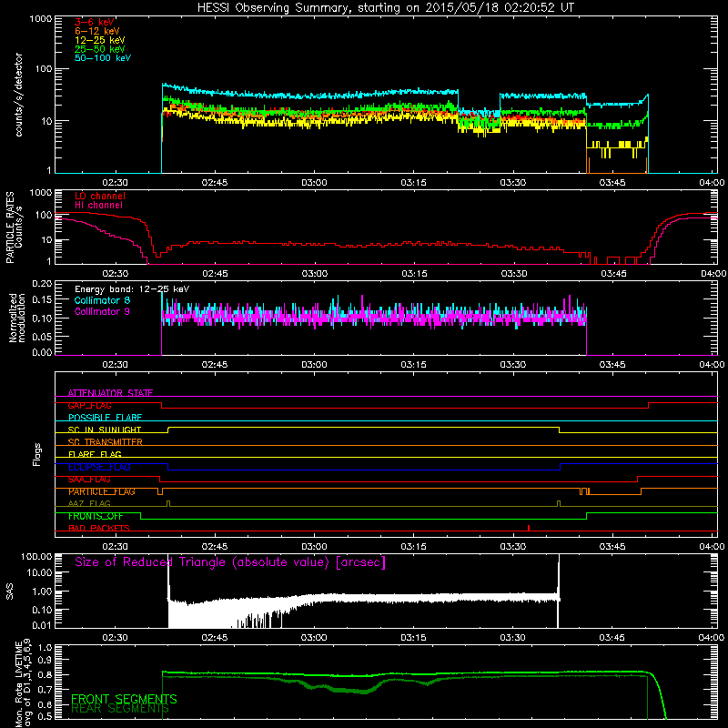Select the Collimator 8 legend label
This screenshot has height=728, width=728.
tap(102, 300)
